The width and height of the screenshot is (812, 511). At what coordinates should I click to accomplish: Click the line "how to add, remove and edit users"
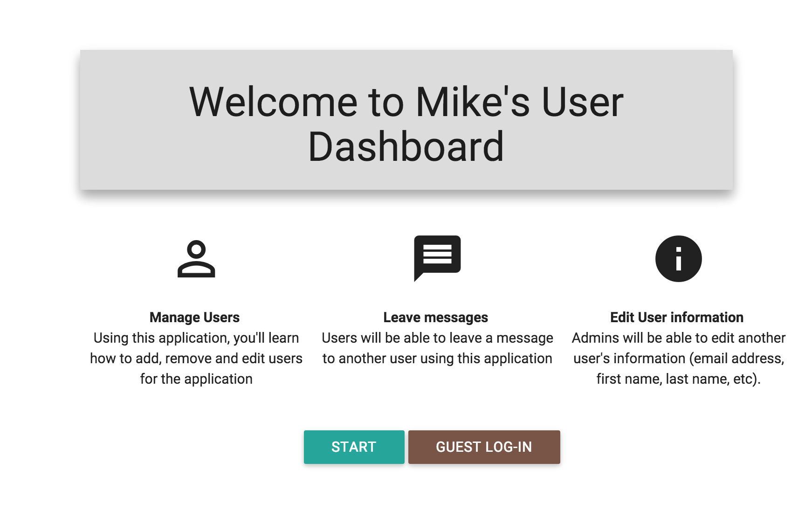196,359
